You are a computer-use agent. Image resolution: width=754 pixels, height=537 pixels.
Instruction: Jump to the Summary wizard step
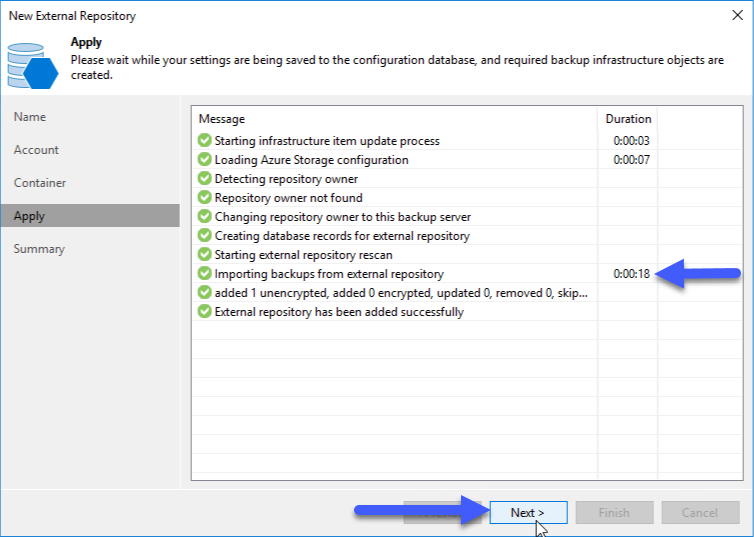[39, 249]
